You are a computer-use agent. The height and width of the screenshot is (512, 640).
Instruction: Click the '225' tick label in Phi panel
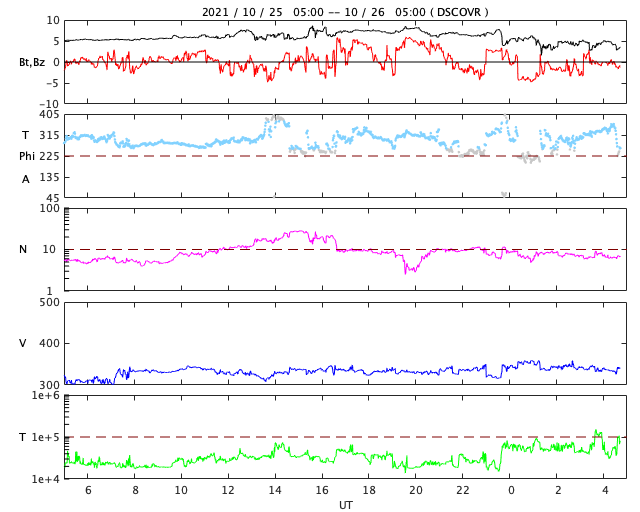49,156
